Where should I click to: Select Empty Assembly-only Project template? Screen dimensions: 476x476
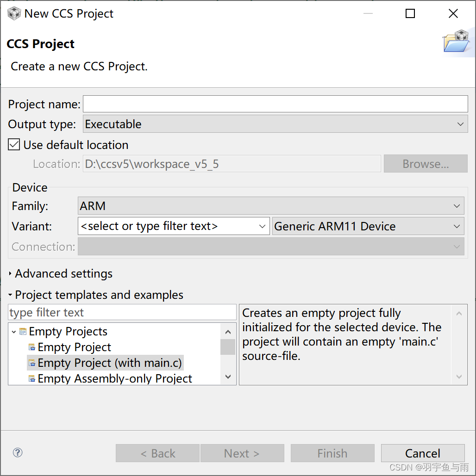[x=115, y=379]
